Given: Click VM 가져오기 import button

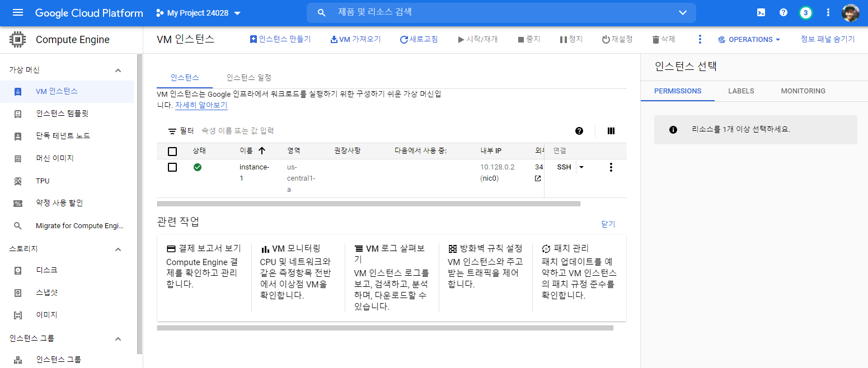Looking at the screenshot, I should [x=356, y=39].
